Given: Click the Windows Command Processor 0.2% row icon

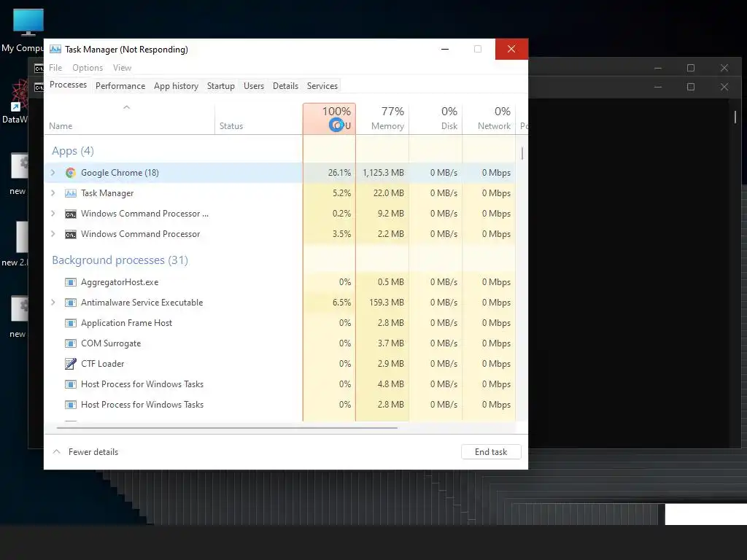Looking at the screenshot, I should click(x=71, y=214).
